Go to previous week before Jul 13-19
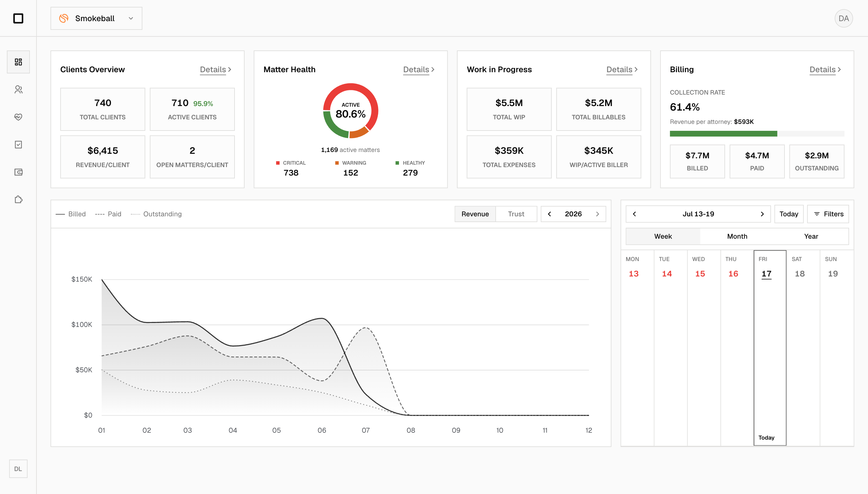 634,214
